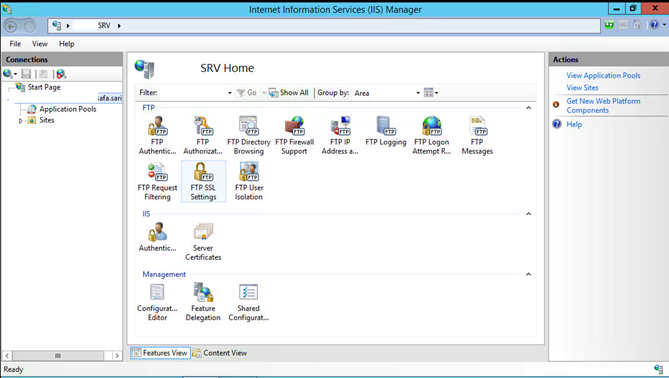669x378 pixels.
Task: Open FTP Authorization Rules feature
Action: 203,135
